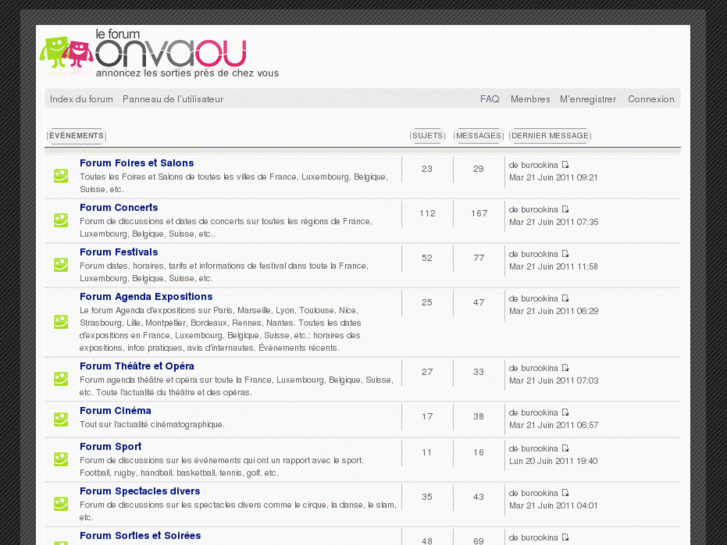The width and height of the screenshot is (727, 545).
Task: Open burookina profile in Forum Sport row
Action: pos(540,449)
